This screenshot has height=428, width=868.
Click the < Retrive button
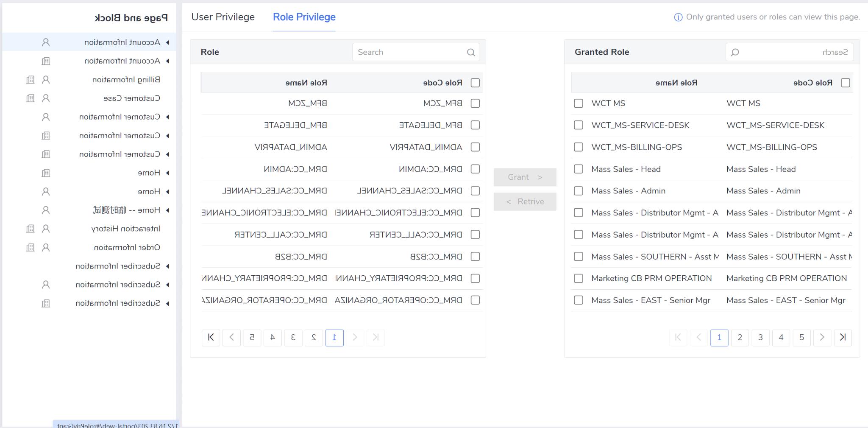(x=525, y=202)
